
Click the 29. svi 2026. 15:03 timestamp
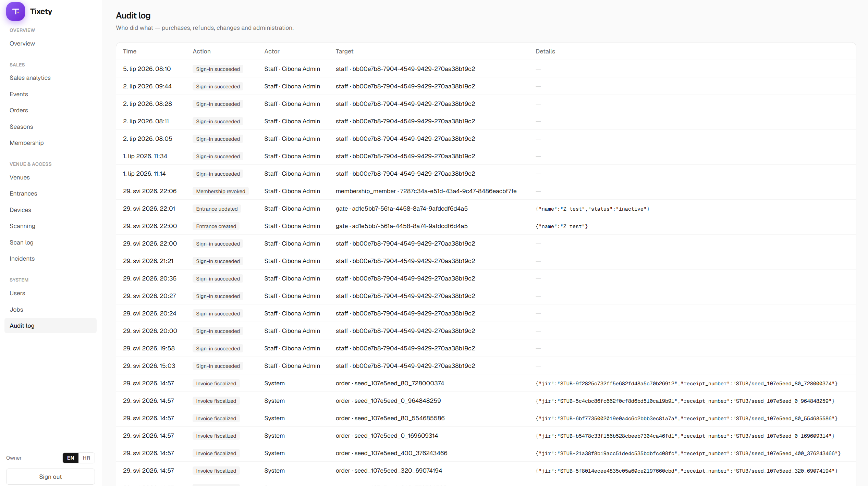point(149,366)
